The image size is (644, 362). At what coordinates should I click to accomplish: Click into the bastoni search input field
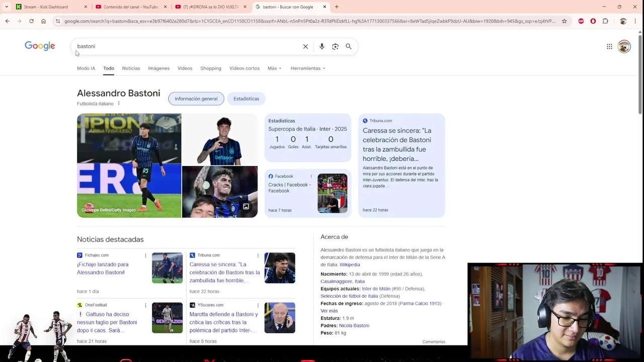click(x=186, y=46)
